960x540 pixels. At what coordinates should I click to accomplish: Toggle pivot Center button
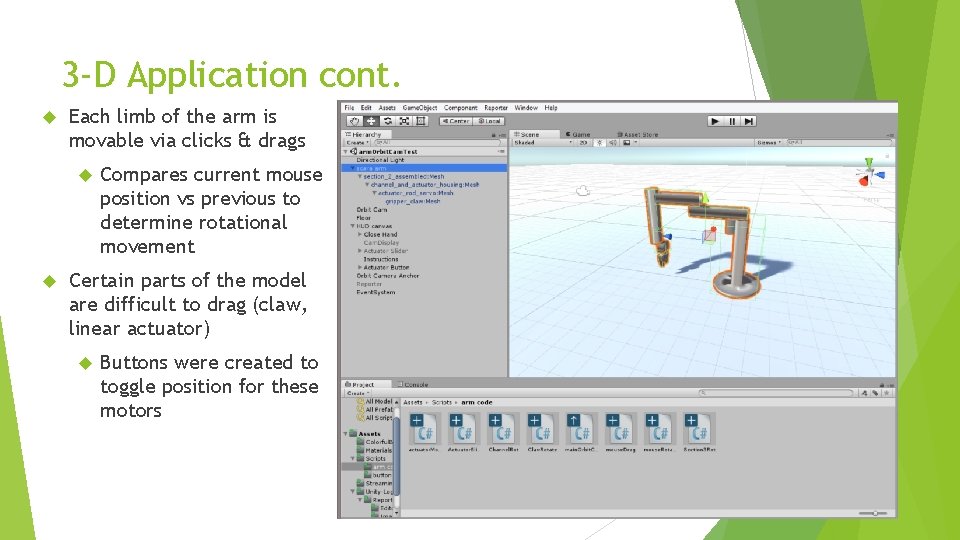click(456, 121)
